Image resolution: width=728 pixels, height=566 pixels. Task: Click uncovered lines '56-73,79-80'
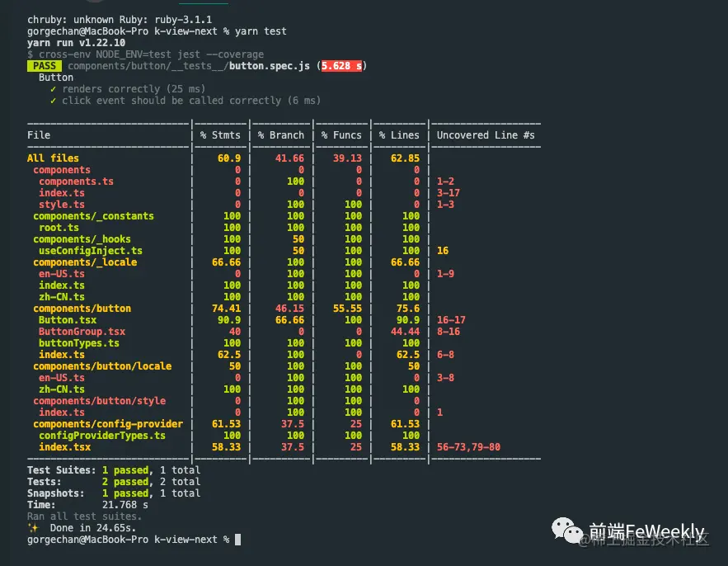[x=468, y=447]
